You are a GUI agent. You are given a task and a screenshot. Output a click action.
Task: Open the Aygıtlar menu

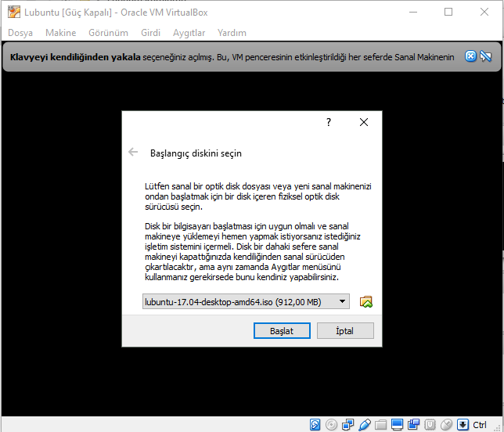click(189, 33)
